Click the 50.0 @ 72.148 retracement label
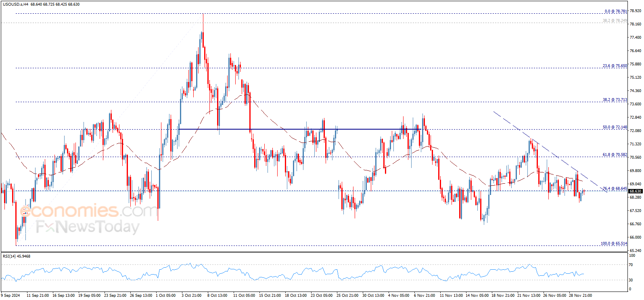The width and height of the screenshot is (644, 300). point(615,127)
